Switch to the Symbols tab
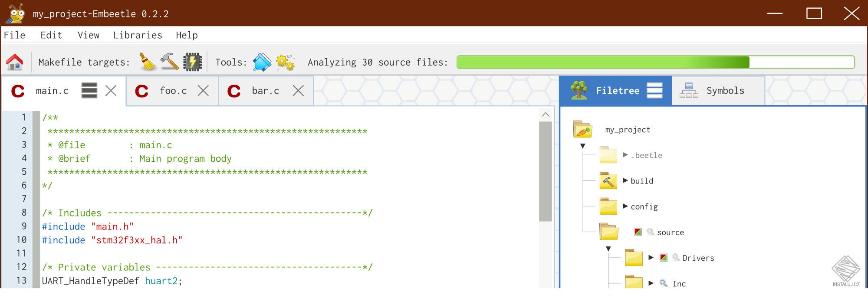Viewport: 868px width, 296px height. (x=718, y=90)
